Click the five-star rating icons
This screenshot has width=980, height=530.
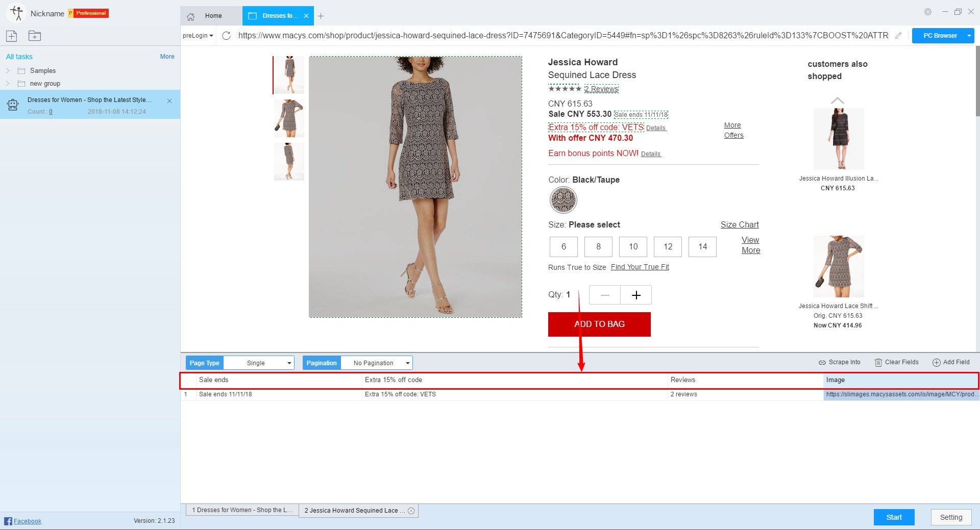(x=565, y=89)
